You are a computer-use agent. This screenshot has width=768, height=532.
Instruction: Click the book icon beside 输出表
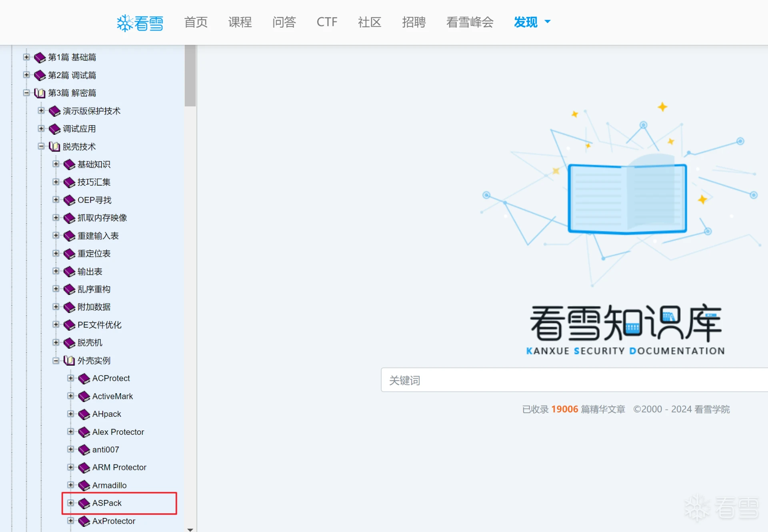click(70, 272)
